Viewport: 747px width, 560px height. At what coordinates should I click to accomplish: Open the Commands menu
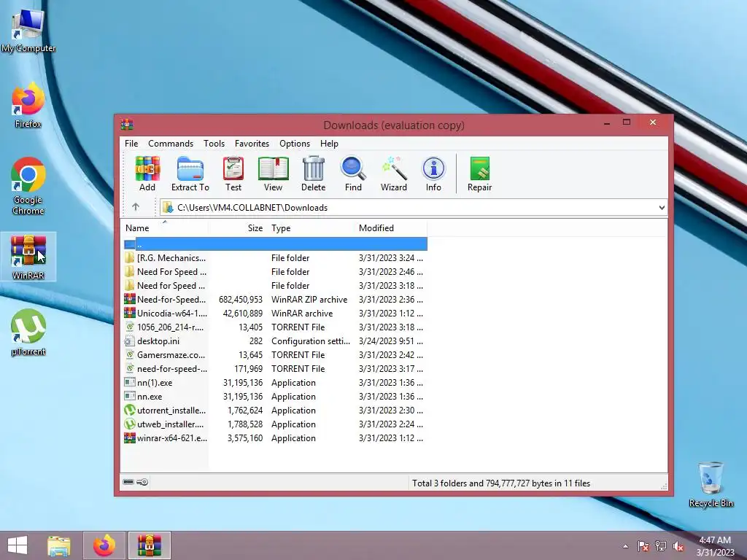[171, 144]
